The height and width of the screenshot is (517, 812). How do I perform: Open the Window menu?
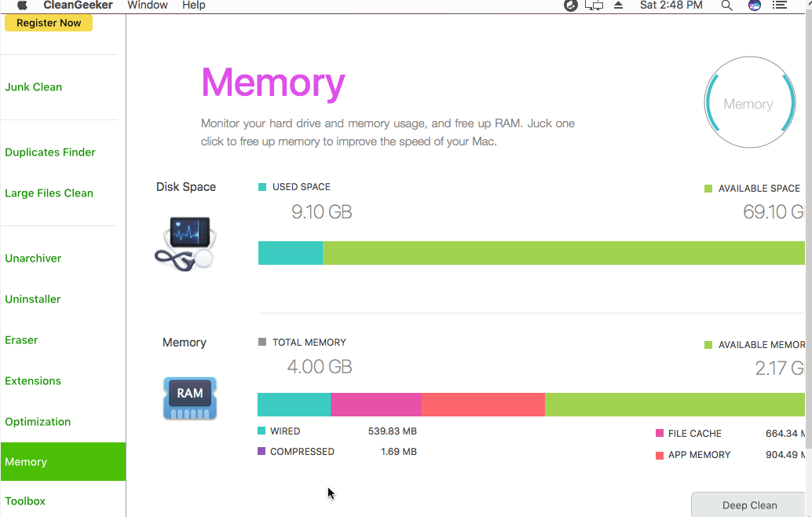point(148,5)
